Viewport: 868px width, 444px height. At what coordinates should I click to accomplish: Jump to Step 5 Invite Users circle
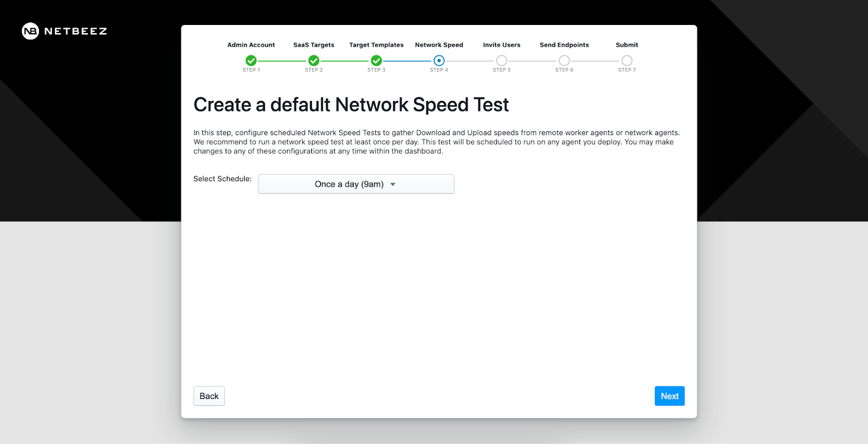click(x=502, y=60)
